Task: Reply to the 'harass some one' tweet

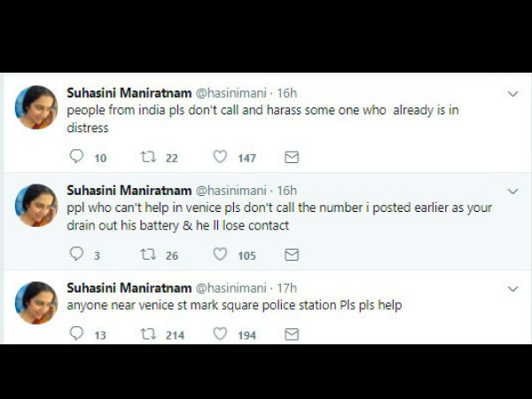Action: point(76,157)
